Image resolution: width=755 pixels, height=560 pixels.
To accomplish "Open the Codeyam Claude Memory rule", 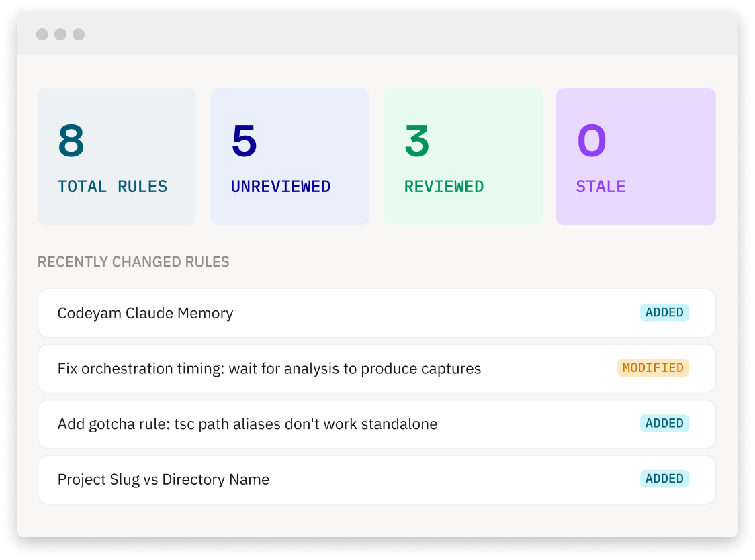I will point(146,313).
